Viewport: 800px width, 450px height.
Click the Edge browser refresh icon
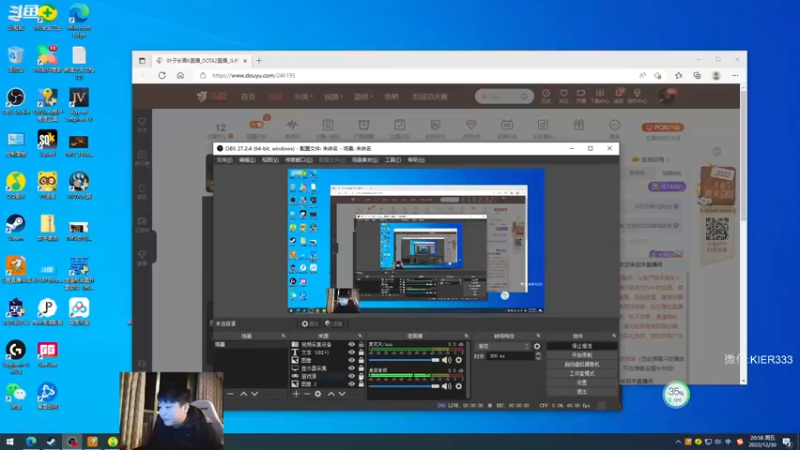coord(162,76)
